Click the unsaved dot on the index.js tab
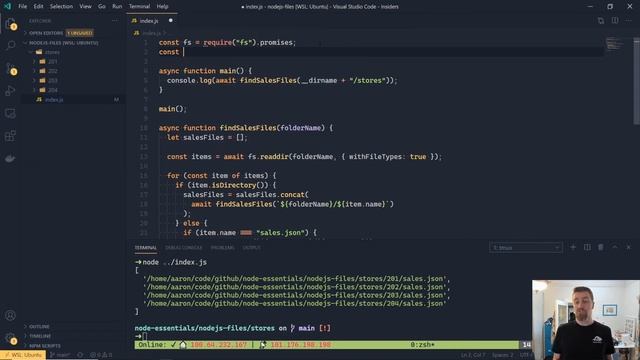This screenshot has height=360, width=640. click(x=171, y=20)
